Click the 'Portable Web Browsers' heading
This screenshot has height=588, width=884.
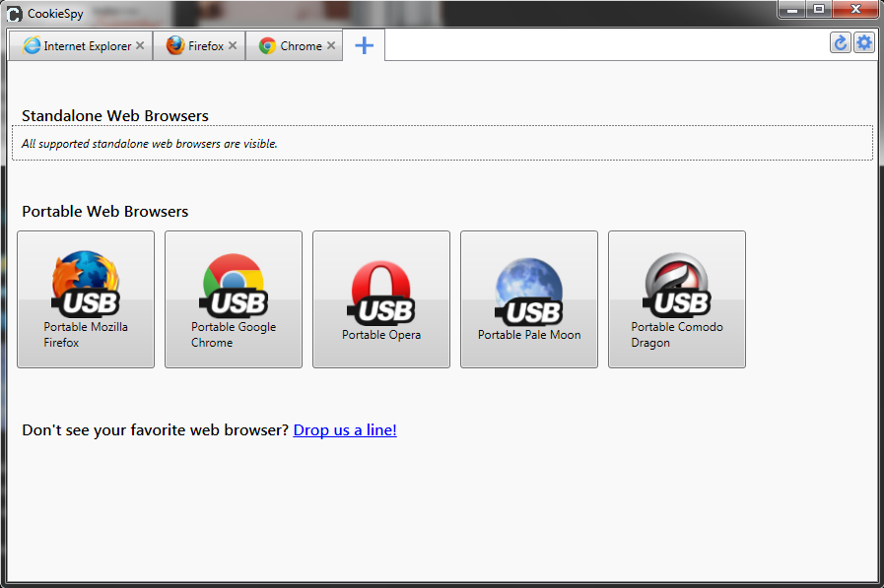(104, 211)
